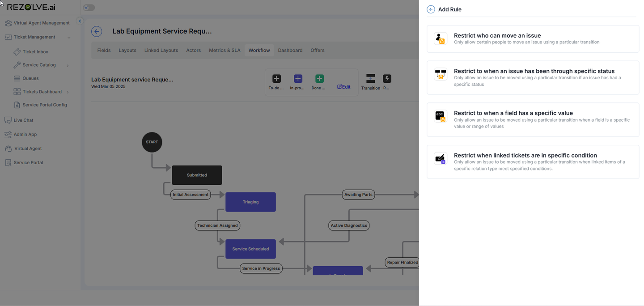Go back using arrow beside Add Rule
Image resolution: width=644 pixels, height=306 pixels.
pyautogui.click(x=431, y=9)
